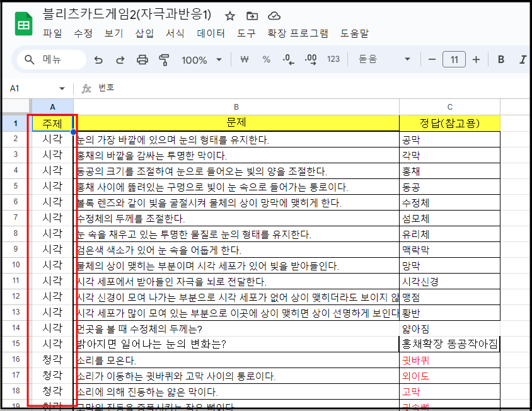Format as percent
The image size is (532, 411).
(267, 60)
